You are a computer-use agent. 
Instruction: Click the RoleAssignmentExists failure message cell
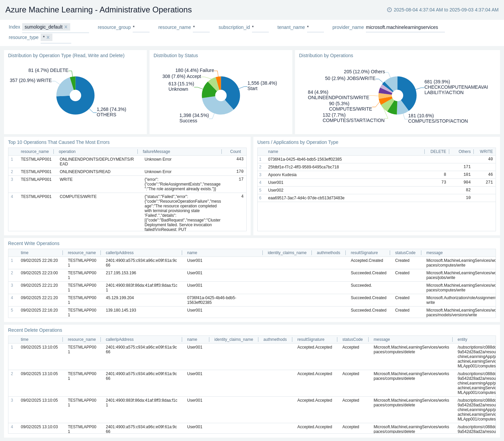(x=182, y=184)
